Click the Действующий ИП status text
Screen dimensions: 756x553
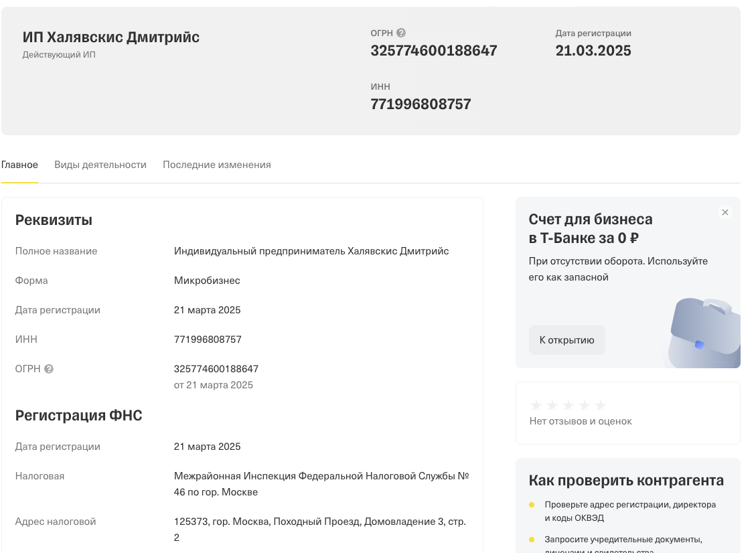click(59, 55)
